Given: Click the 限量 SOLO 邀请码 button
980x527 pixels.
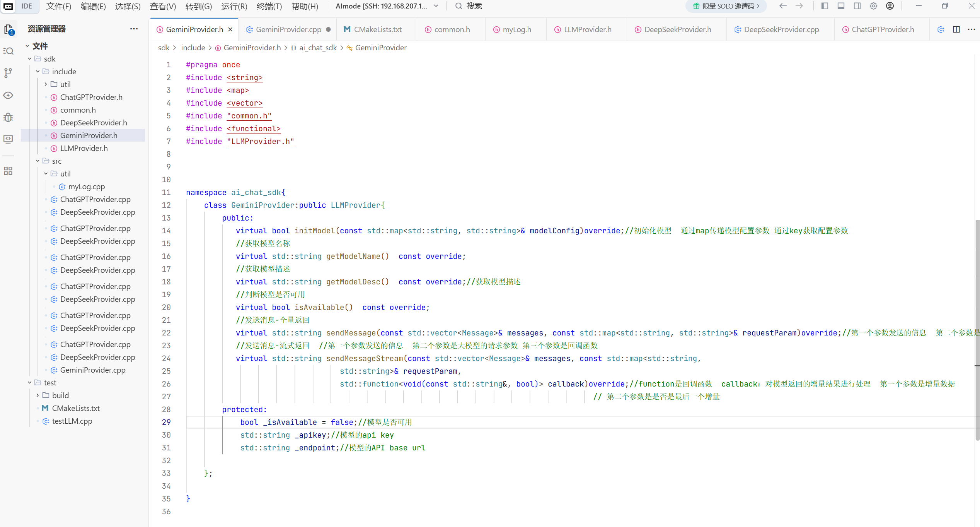Looking at the screenshot, I should click(x=726, y=6).
